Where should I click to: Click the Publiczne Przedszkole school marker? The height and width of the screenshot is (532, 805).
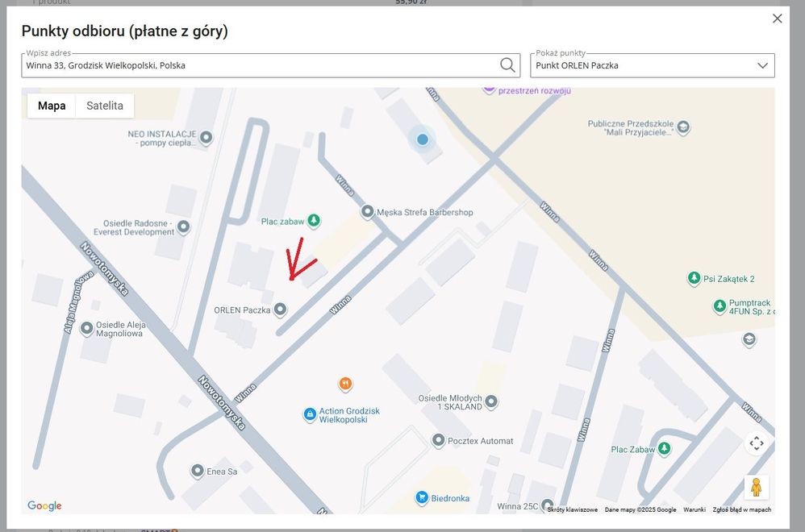click(683, 127)
